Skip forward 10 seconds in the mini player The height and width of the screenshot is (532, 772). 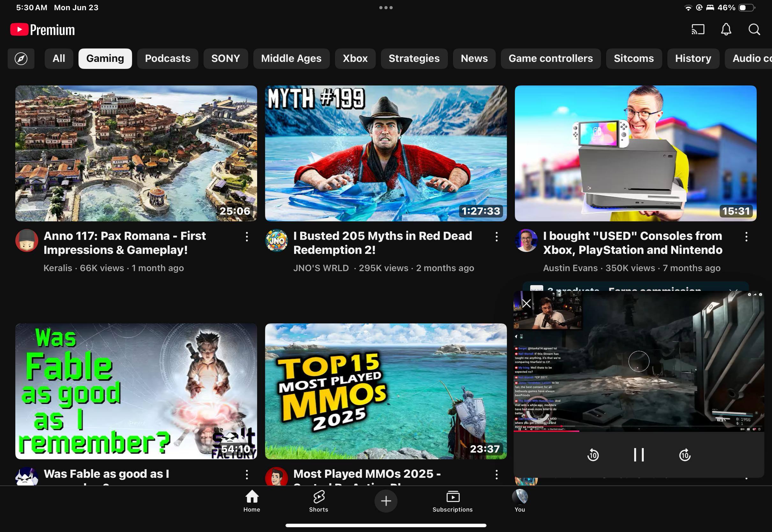(685, 455)
